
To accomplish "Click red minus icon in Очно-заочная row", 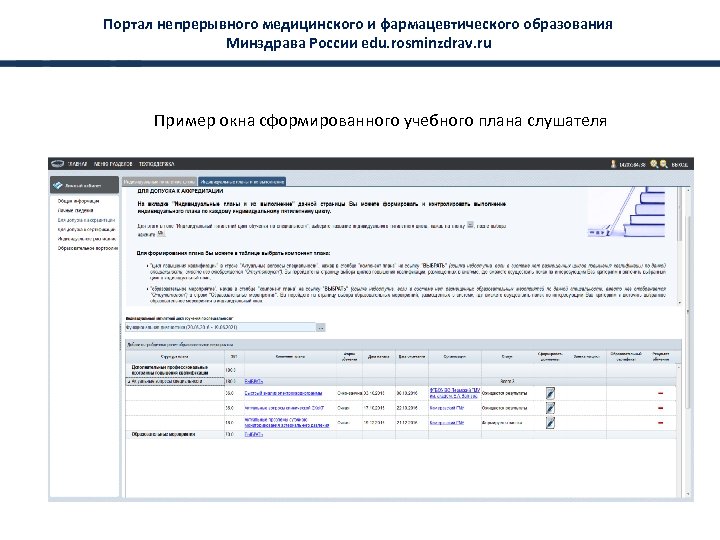I will tap(661, 393).
